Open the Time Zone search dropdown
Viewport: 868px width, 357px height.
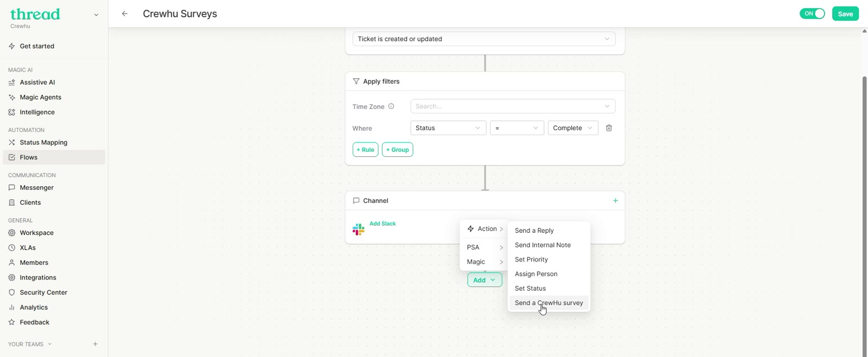tap(513, 106)
